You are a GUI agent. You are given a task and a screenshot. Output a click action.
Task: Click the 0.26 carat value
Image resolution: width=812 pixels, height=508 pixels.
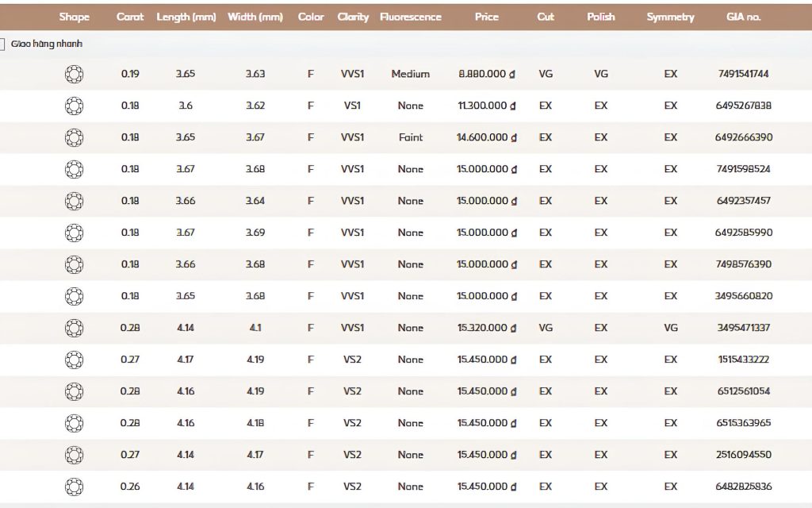click(x=130, y=487)
